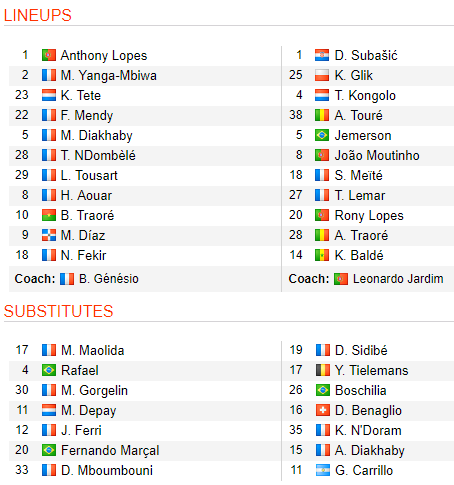Click Netherlands flag beside M. Depay
454x485 pixels.
(49, 410)
